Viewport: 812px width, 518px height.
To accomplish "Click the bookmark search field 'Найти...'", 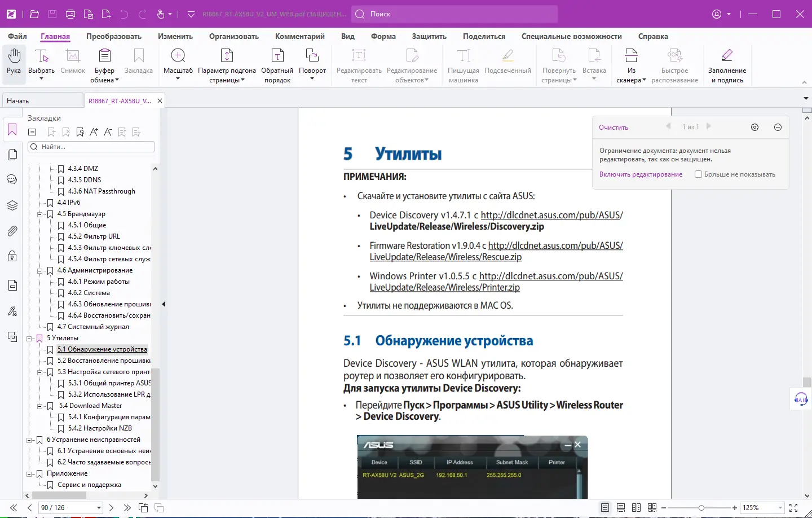I will [92, 147].
